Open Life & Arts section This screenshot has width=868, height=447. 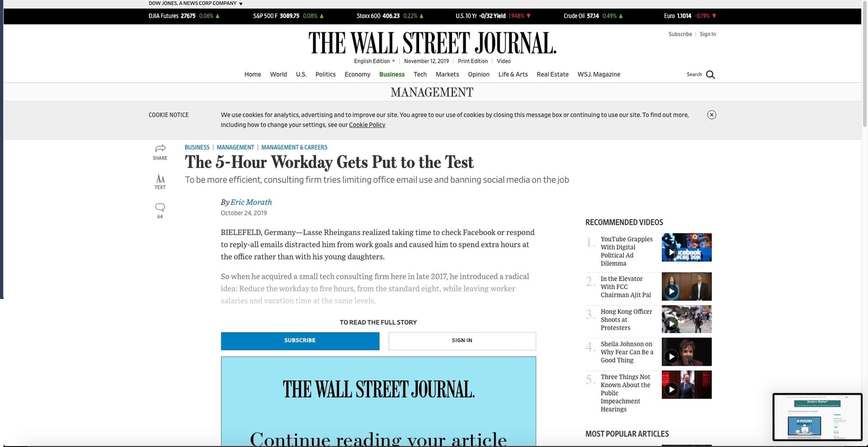coord(513,75)
